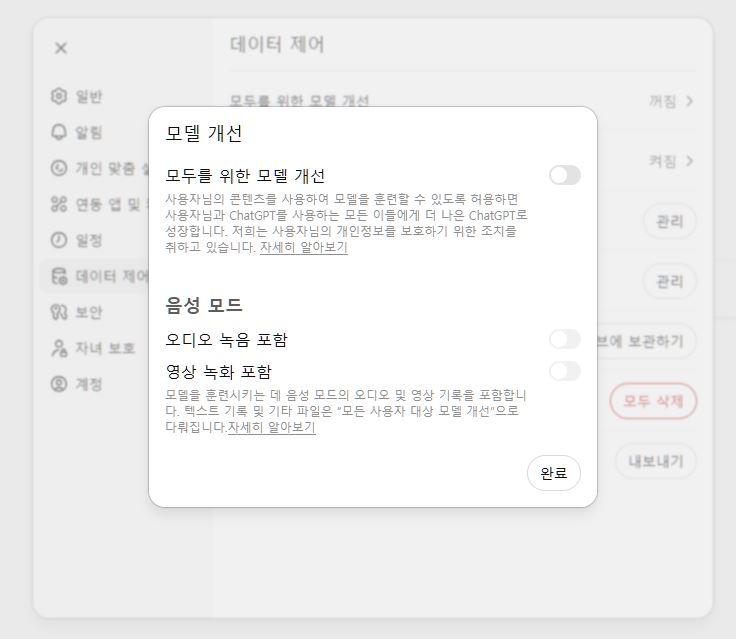Close settings with the X icon

coord(61,48)
